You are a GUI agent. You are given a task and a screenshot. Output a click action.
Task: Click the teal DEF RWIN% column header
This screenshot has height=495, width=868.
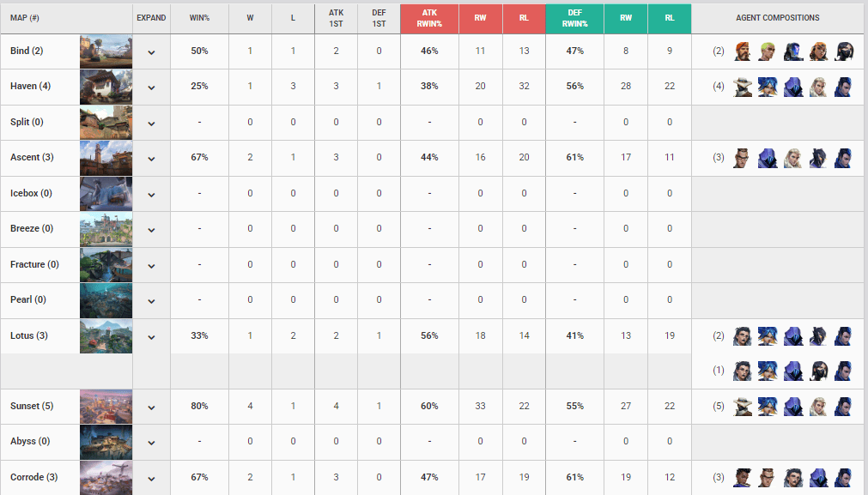[x=574, y=18]
